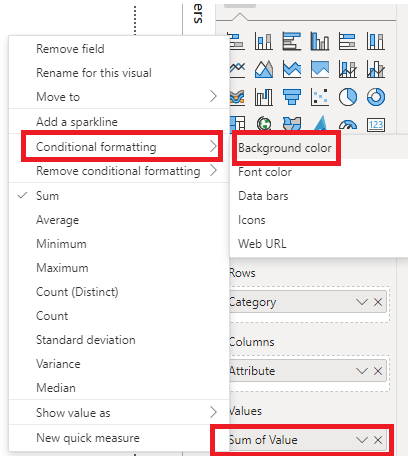Switch aggregation to Variance

tap(119, 364)
